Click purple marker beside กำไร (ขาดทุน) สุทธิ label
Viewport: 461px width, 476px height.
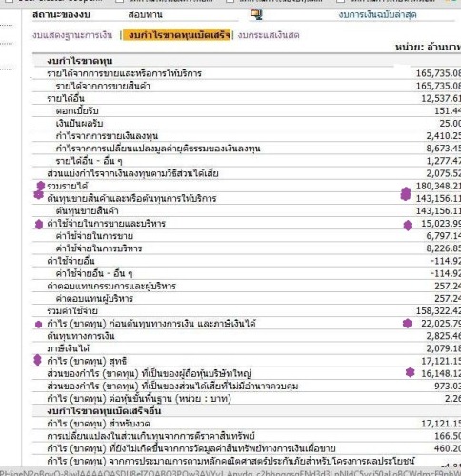pos(38,360)
